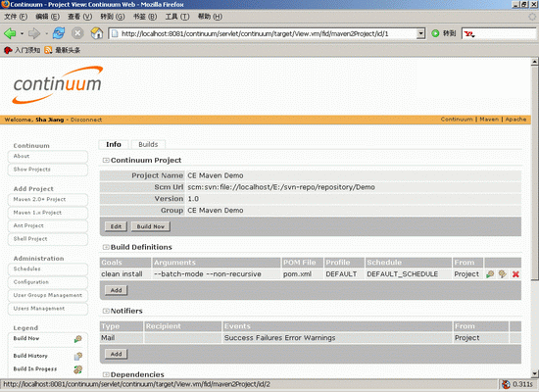Click the Disconnect link

pyautogui.click(x=86, y=120)
